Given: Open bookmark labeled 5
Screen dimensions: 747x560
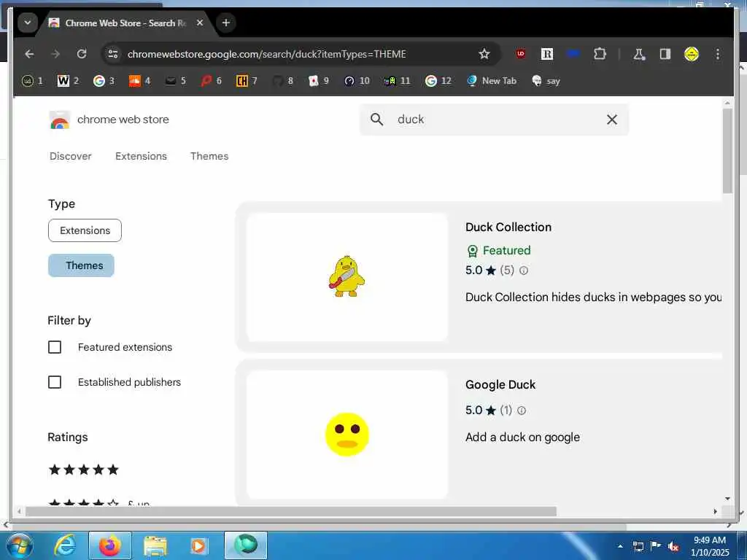Looking at the screenshot, I should tap(175, 80).
